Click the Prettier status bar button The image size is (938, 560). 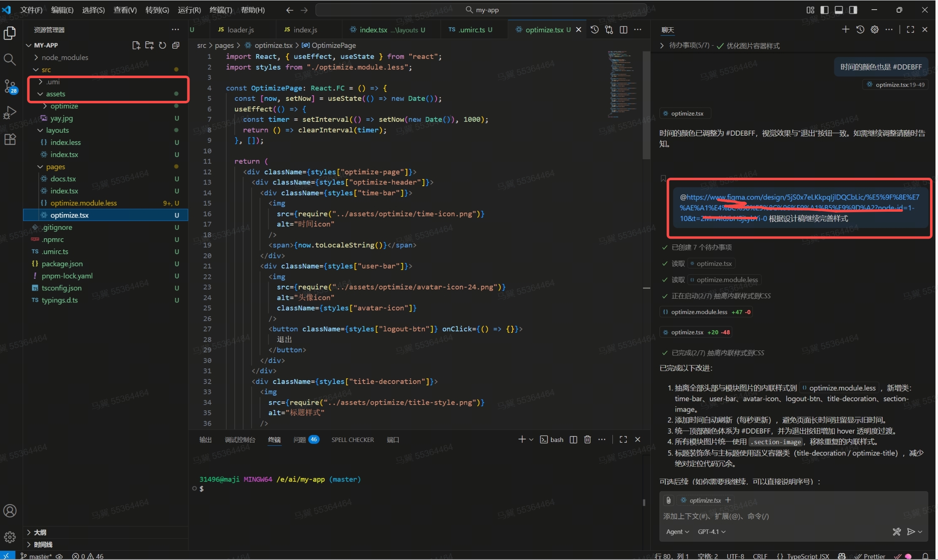pos(871,556)
